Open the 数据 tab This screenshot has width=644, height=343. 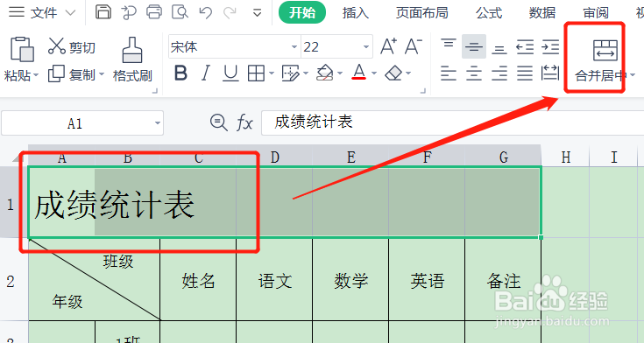(x=542, y=13)
